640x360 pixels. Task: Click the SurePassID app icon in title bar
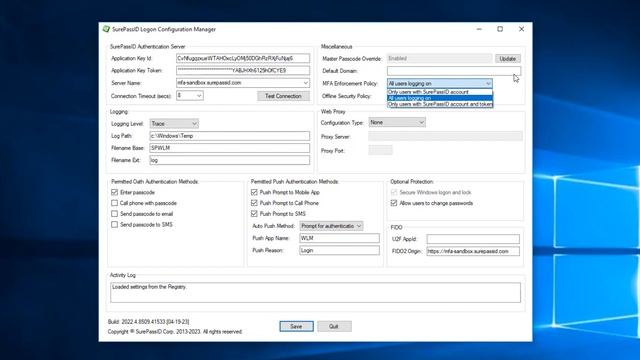(x=106, y=29)
